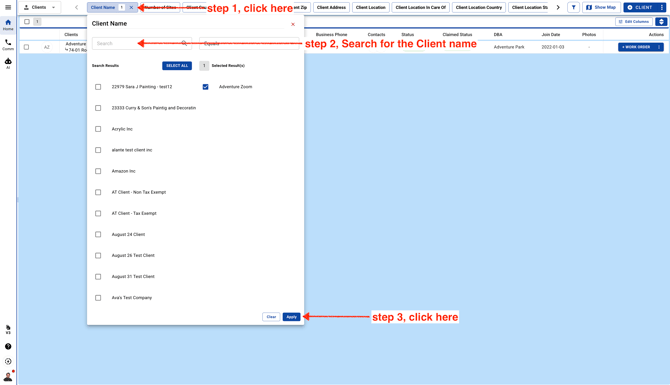The width and height of the screenshot is (670, 385).
Task: Check the 23333 Curry & Son's checkbox
Action: point(98,108)
